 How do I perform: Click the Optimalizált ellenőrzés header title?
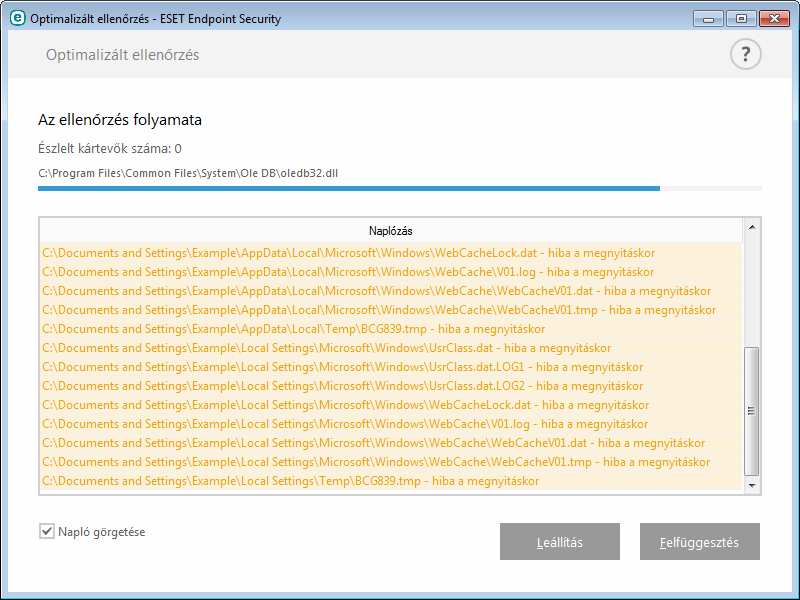coord(122,55)
